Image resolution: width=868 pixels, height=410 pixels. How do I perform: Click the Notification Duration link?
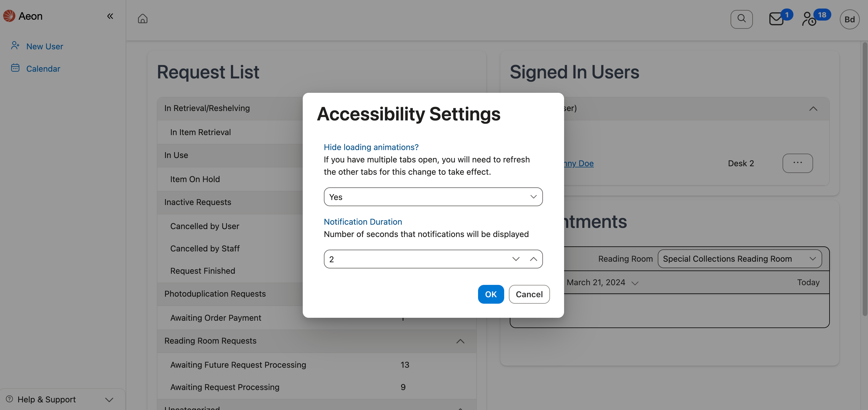[x=363, y=222]
